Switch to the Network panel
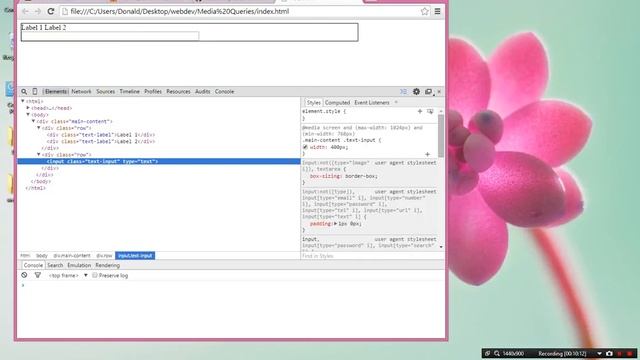640x360 pixels. pos(81,91)
